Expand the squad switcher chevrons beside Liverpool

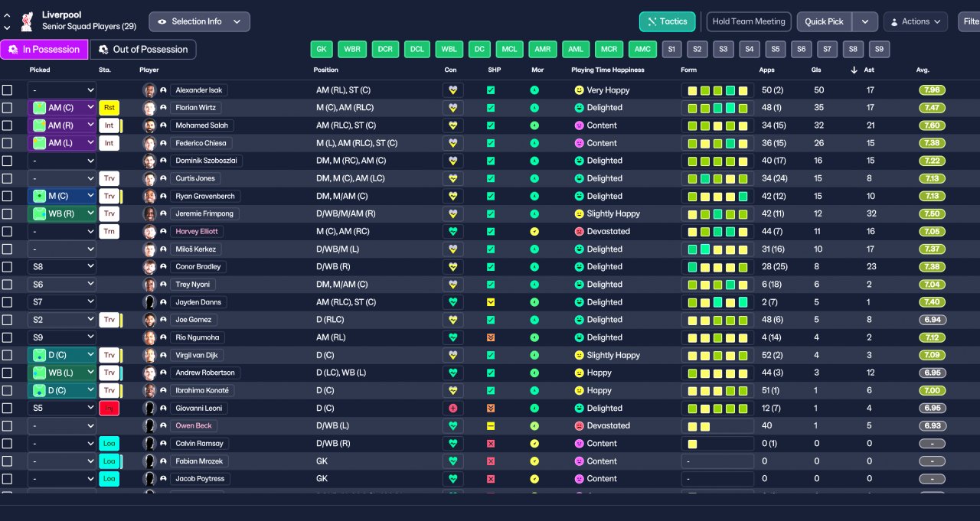pyautogui.click(x=7, y=21)
